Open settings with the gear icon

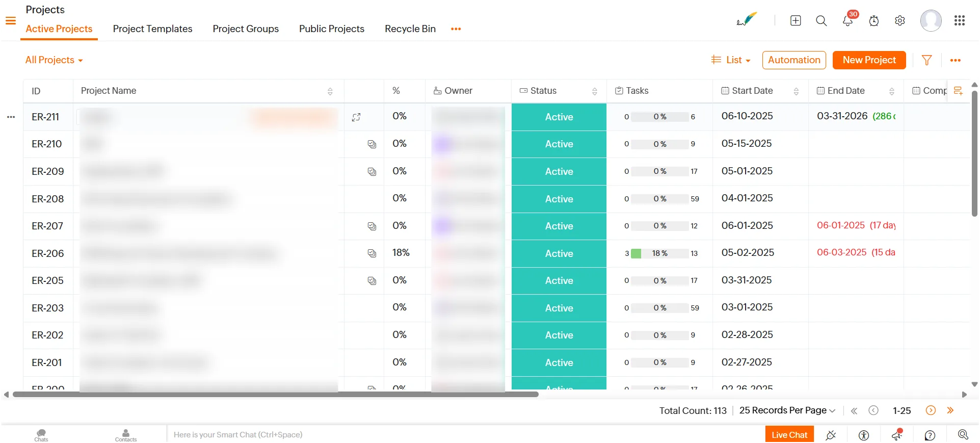(900, 20)
